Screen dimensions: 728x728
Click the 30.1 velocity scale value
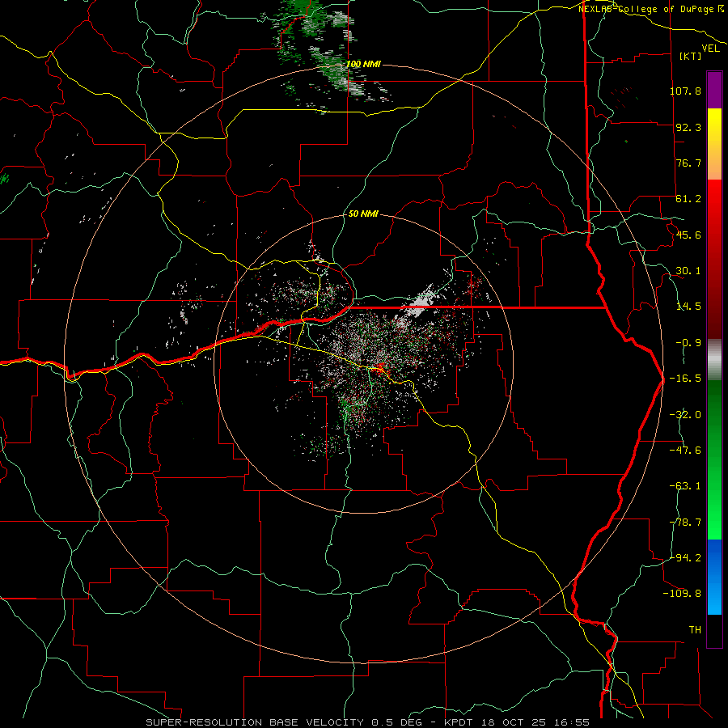[x=688, y=271]
